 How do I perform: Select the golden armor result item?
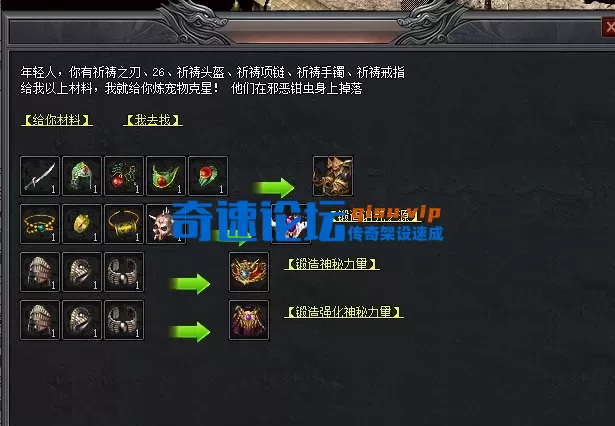point(333,176)
